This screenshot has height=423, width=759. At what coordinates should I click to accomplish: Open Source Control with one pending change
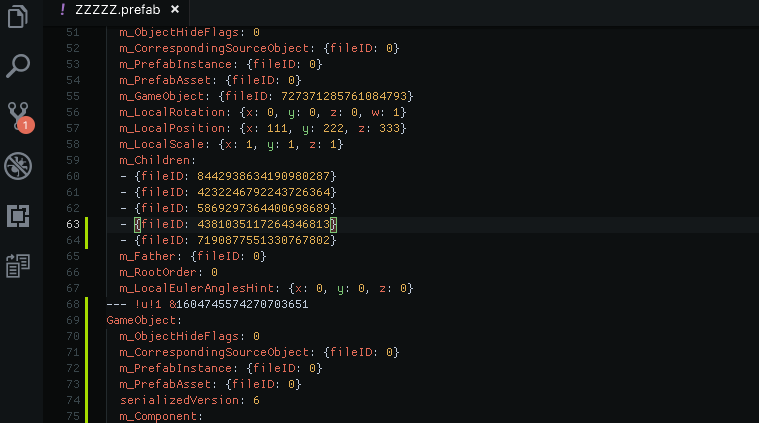[20, 117]
